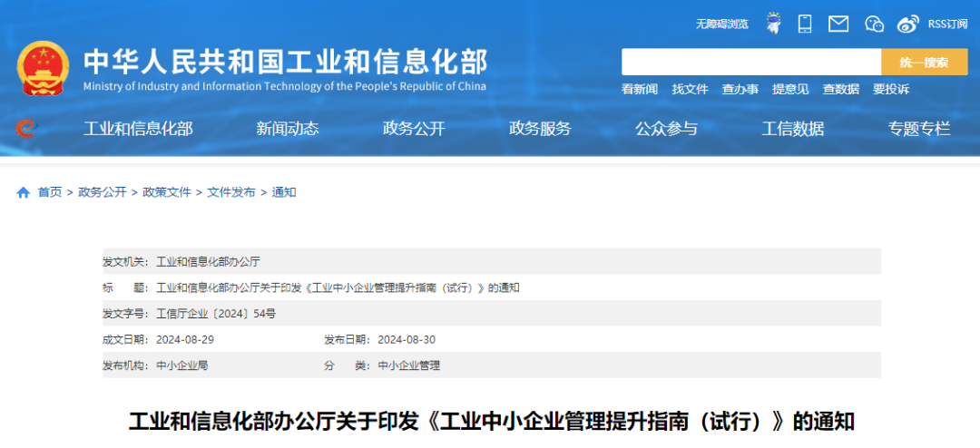Navigate to 政策文件 in the breadcrumb
The image size is (980, 448).
point(166,192)
